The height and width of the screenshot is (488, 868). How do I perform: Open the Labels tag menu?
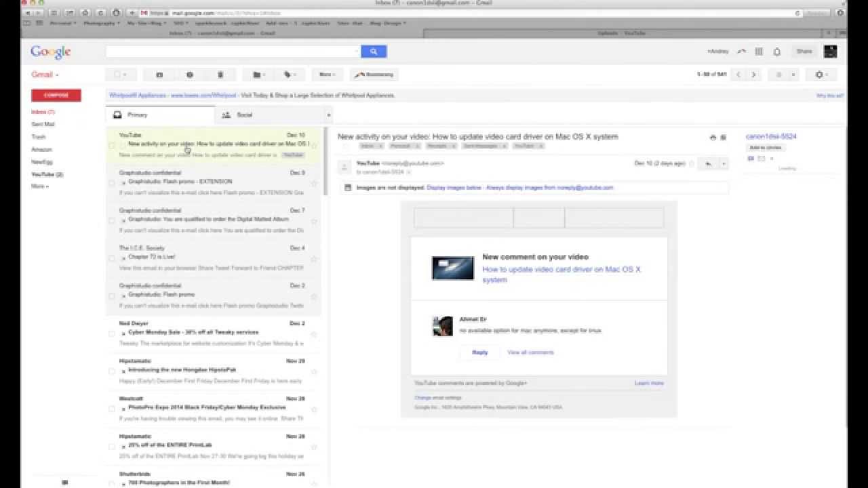point(290,75)
